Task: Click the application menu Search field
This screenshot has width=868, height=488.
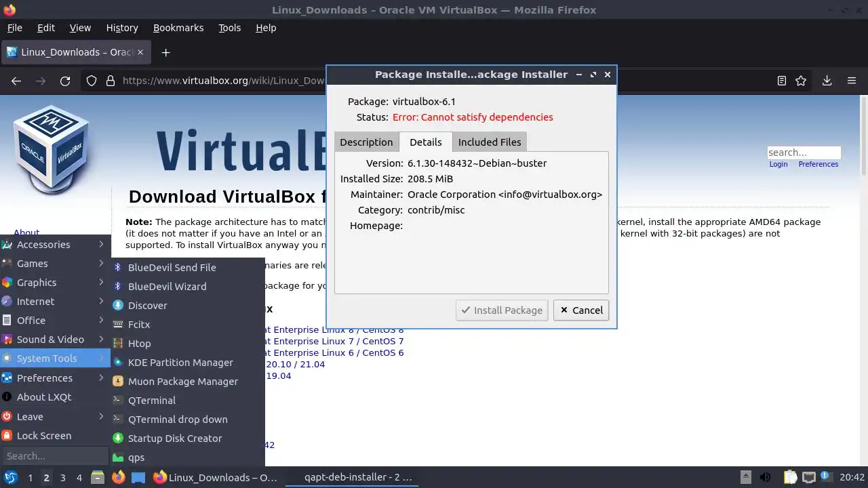Action: coord(54,456)
